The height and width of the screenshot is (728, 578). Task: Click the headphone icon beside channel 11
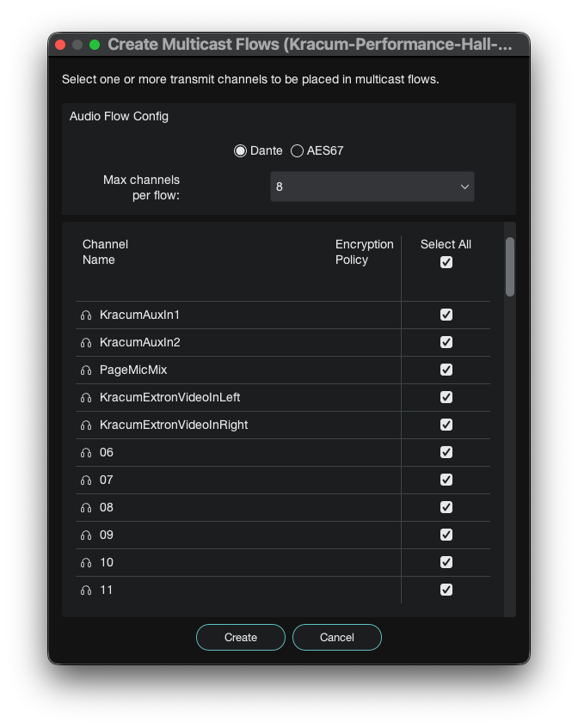point(86,590)
